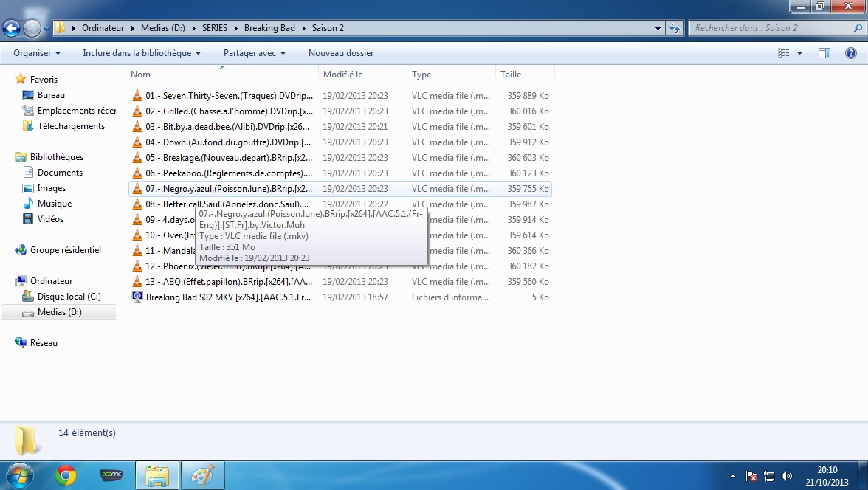Select Breaking Bad S02 MKV info file icon
868x490 pixels.
[137, 297]
